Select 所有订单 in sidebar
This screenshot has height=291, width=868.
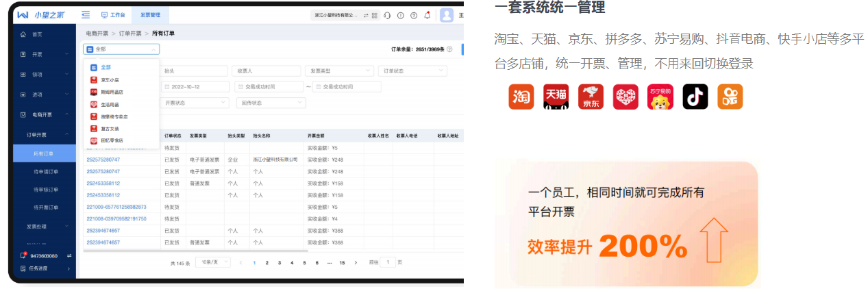45,153
